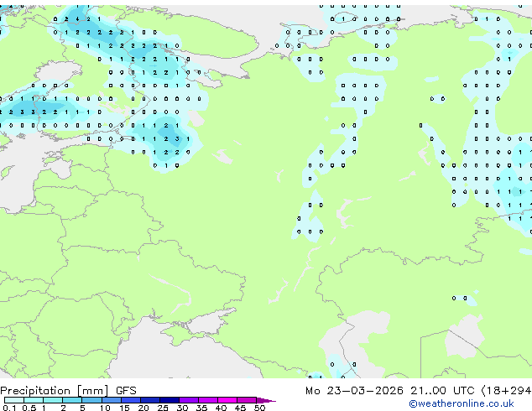The width and height of the screenshot is (532, 411).
Task: Select the magenta swatch between 35 and 40
Action: point(208,400)
